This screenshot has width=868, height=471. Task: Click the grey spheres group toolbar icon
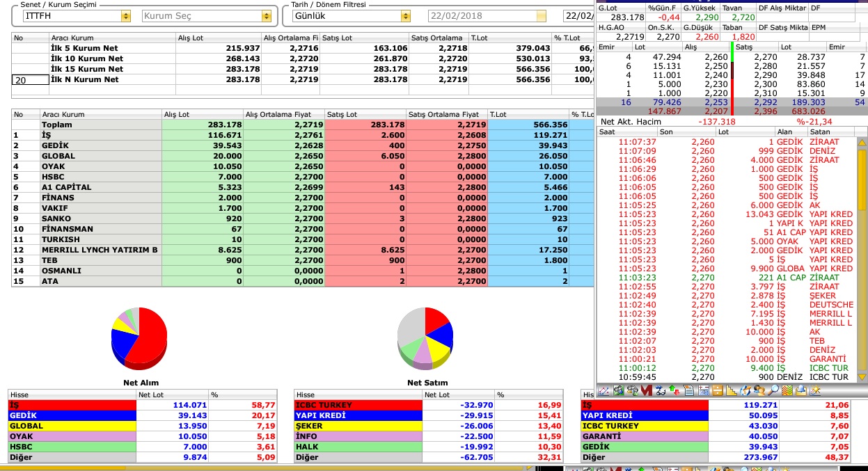click(633, 391)
